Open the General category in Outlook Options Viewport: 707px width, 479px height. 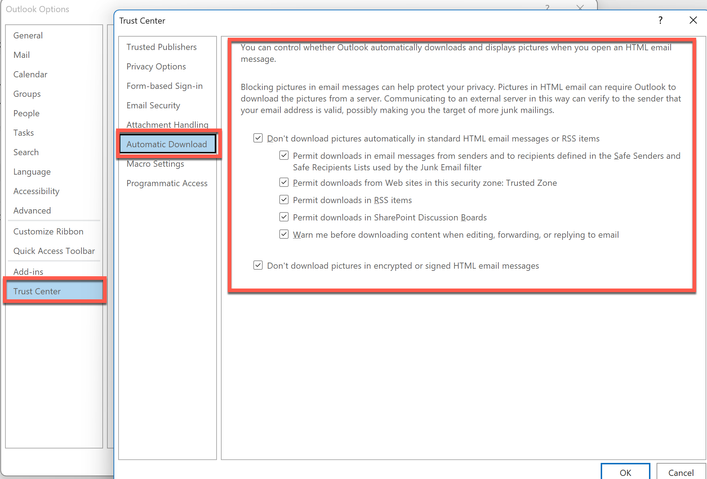(x=28, y=35)
